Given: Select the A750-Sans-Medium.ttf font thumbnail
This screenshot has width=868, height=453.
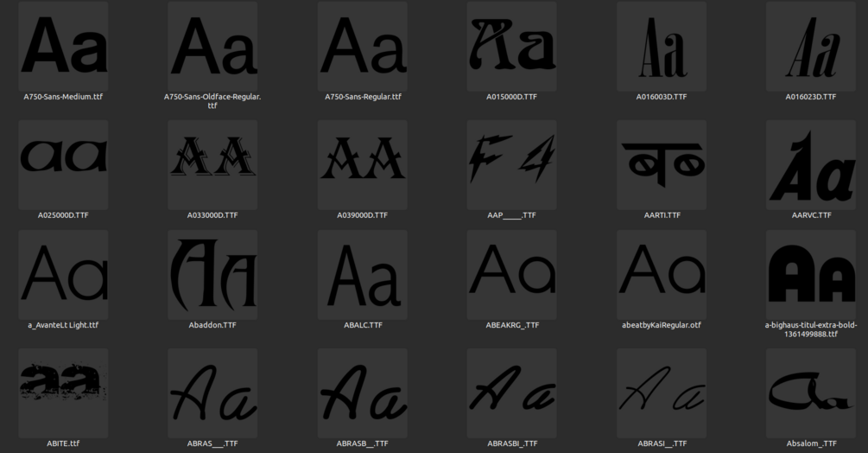Looking at the screenshot, I should pyautogui.click(x=63, y=47).
